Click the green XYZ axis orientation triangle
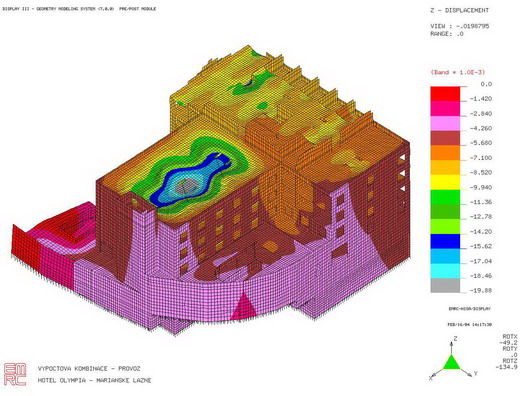 pos(452,362)
